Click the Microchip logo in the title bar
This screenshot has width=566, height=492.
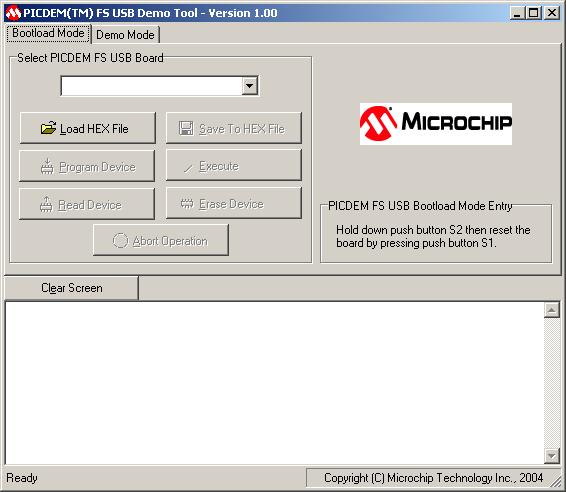pyautogui.click(x=13, y=13)
